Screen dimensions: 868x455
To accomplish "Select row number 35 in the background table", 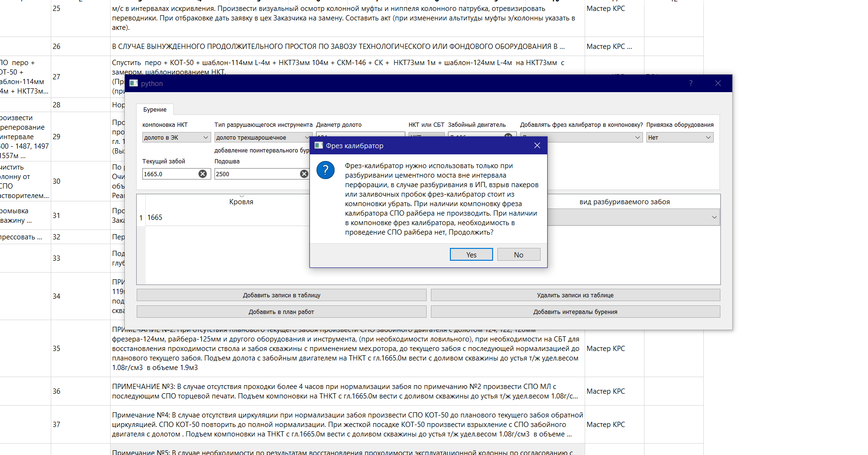I will coord(81,349).
